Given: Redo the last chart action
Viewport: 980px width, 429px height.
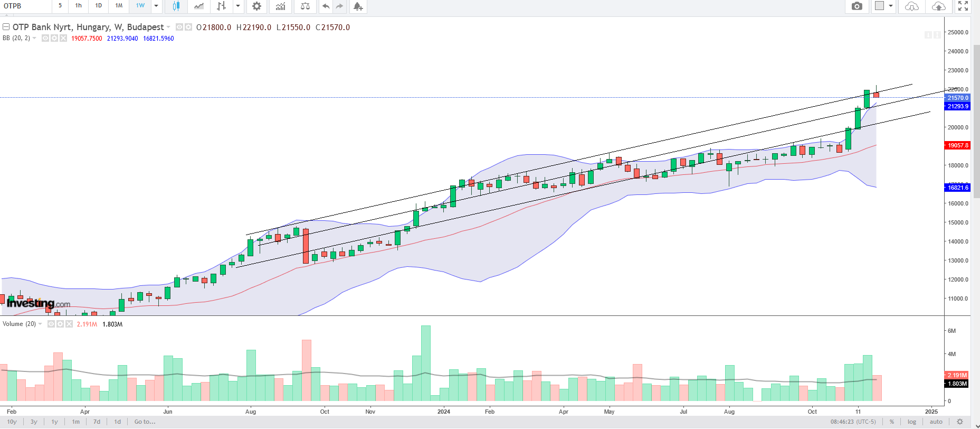Looking at the screenshot, I should coord(339,6).
